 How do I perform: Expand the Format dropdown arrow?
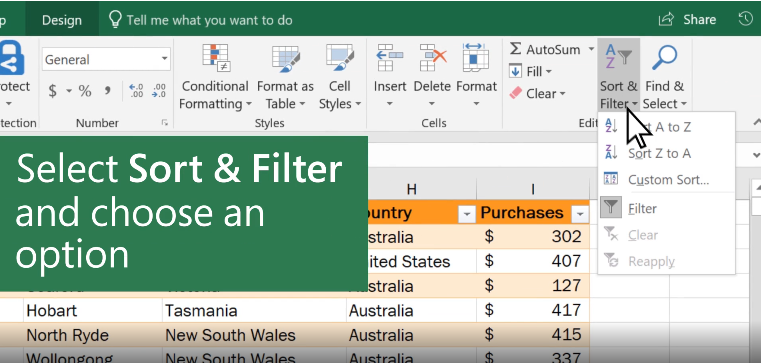(476, 104)
